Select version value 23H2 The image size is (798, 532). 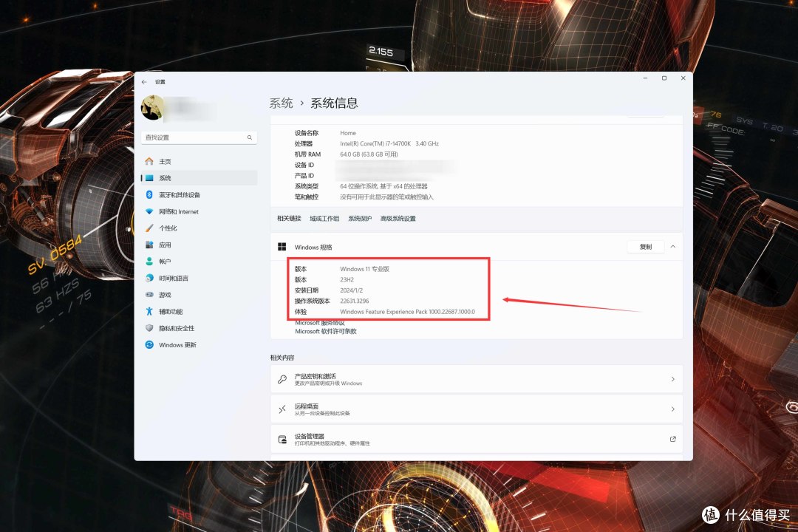click(x=347, y=279)
